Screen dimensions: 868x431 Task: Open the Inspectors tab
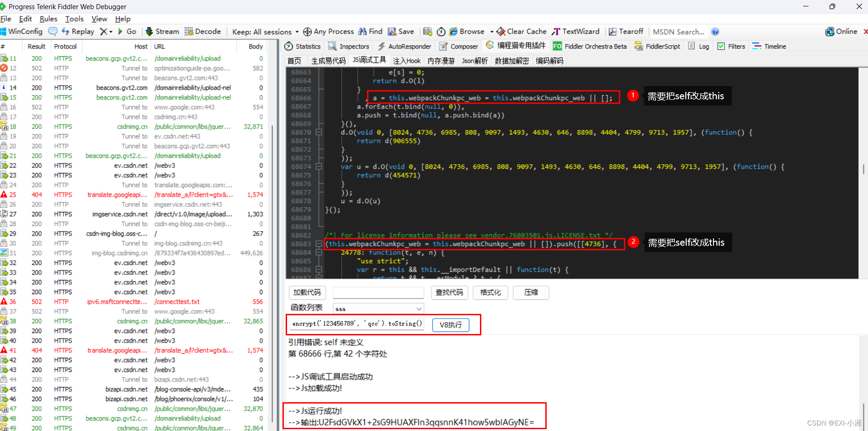pyautogui.click(x=348, y=46)
